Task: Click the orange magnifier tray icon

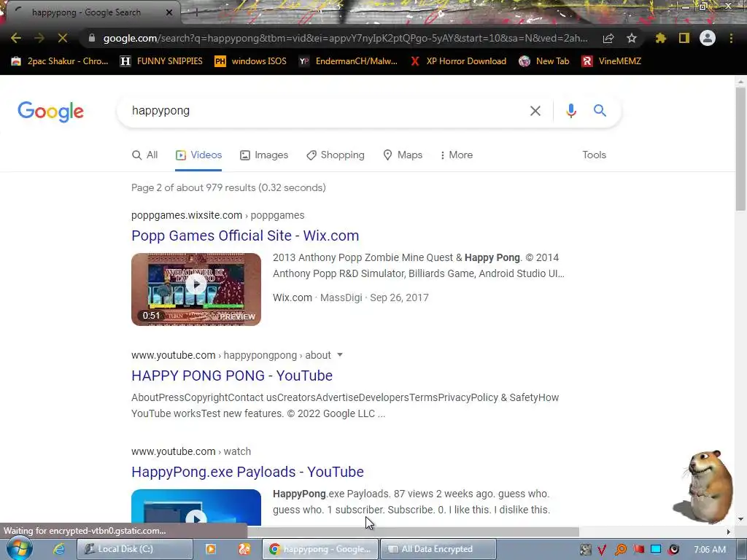Action: point(620,550)
